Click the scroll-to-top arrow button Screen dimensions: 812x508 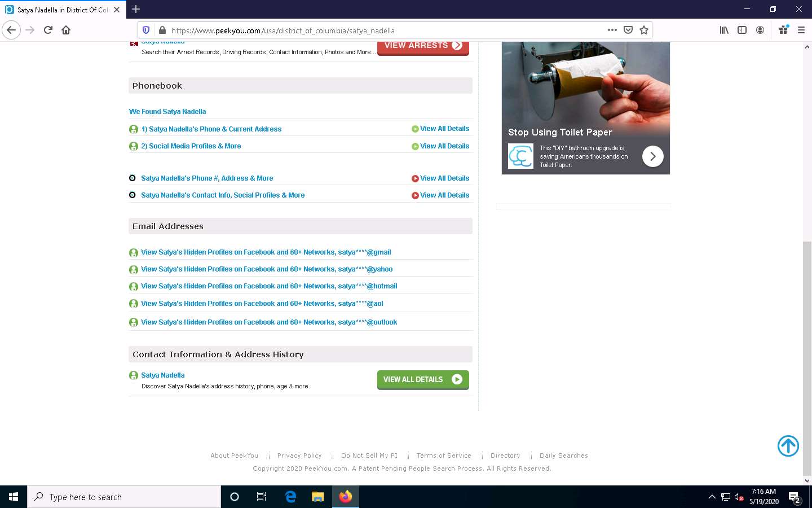click(x=788, y=446)
